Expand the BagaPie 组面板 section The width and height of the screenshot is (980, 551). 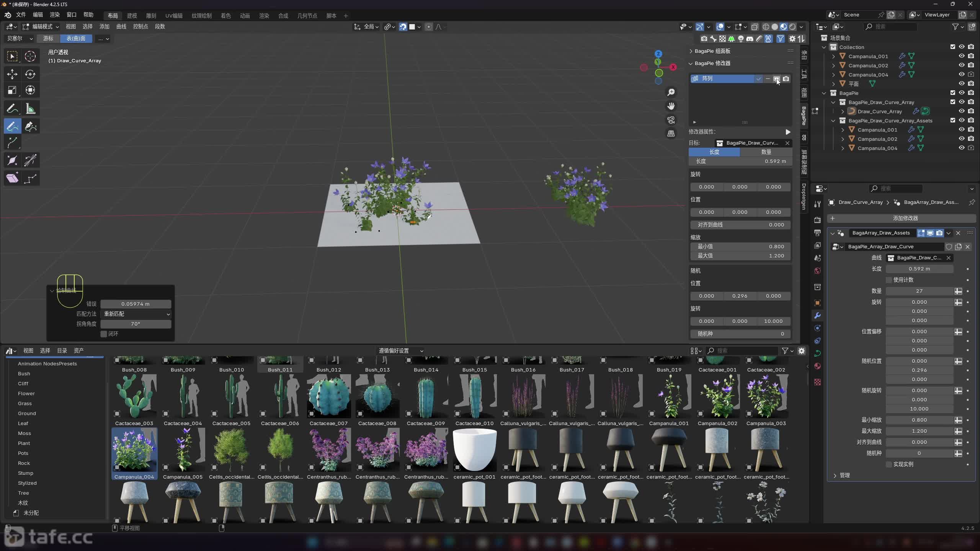pyautogui.click(x=712, y=51)
